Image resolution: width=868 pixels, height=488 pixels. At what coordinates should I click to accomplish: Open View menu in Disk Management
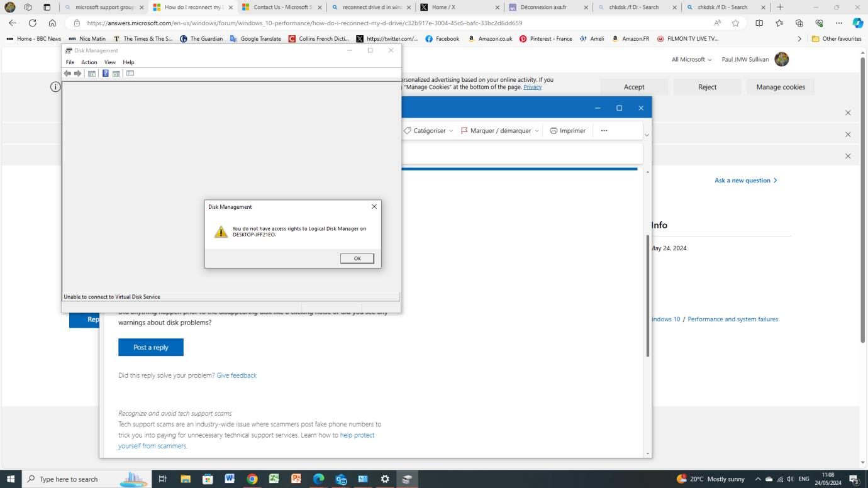click(110, 62)
